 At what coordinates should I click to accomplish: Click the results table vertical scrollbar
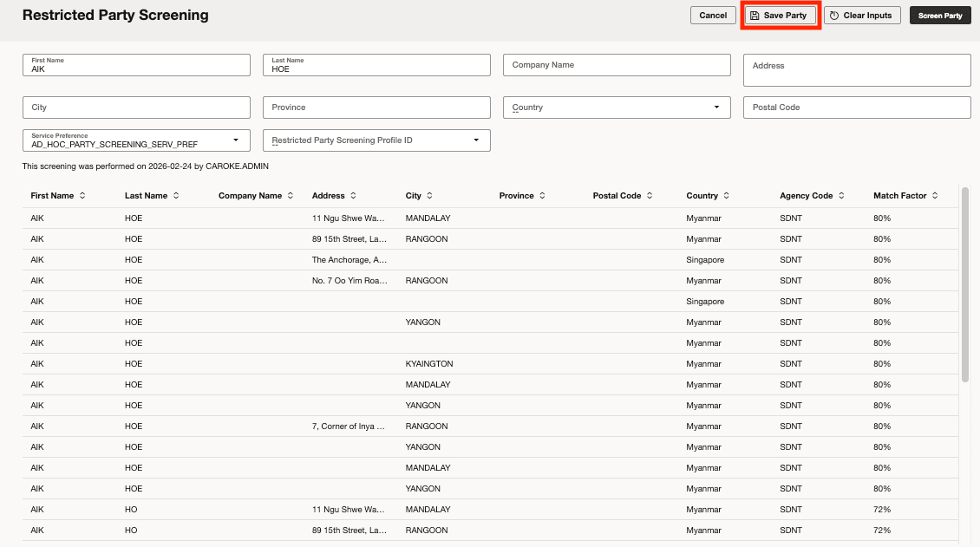tap(964, 286)
